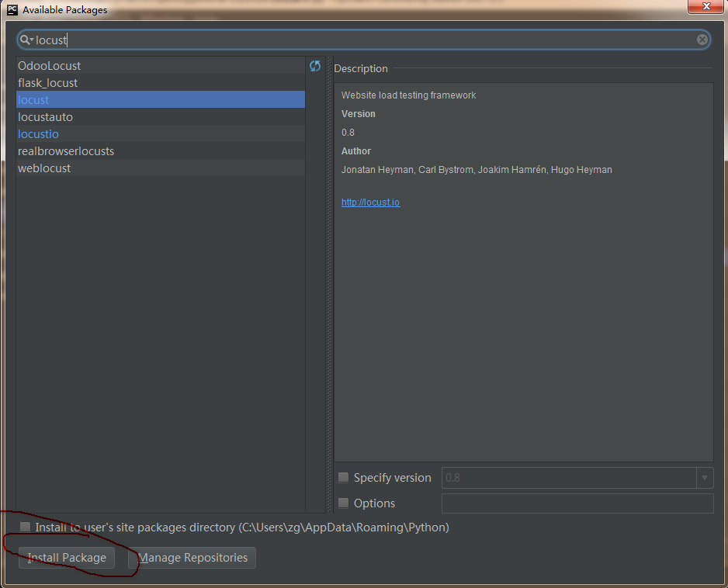Image resolution: width=728 pixels, height=588 pixels.
Task: Open the search history magnifier icon
Action: click(x=26, y=40)
